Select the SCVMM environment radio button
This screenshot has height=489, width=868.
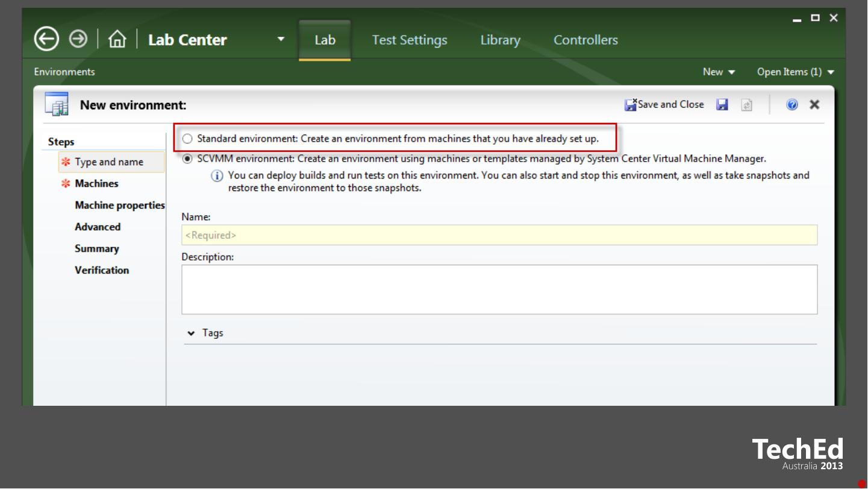pos(187,159)
